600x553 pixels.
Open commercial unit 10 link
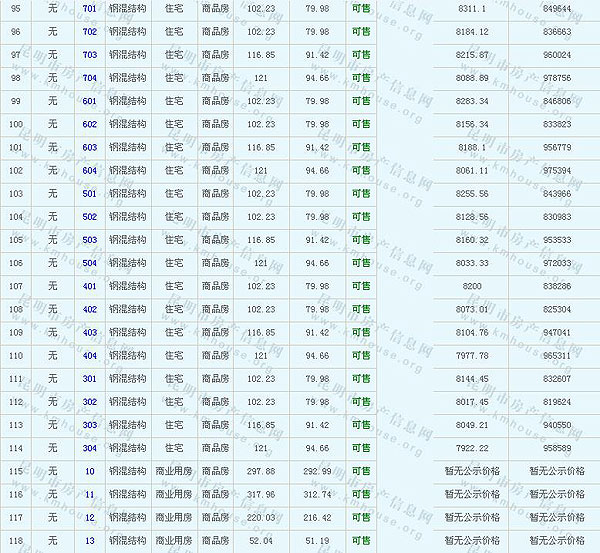pos(90,471)
